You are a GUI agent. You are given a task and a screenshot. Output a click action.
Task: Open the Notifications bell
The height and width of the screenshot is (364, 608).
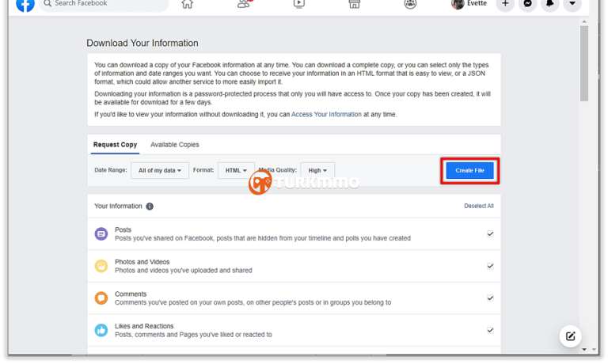(x=550, y=4)
